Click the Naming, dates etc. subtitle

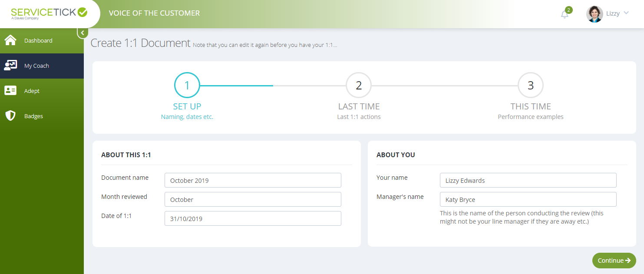tap(187, 117)
